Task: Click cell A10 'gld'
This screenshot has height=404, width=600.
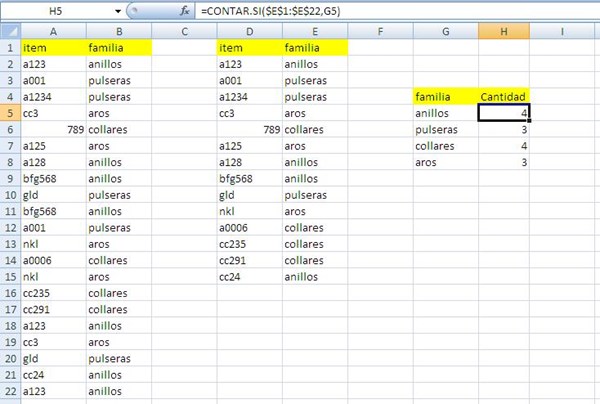Action: pos(54,195)
